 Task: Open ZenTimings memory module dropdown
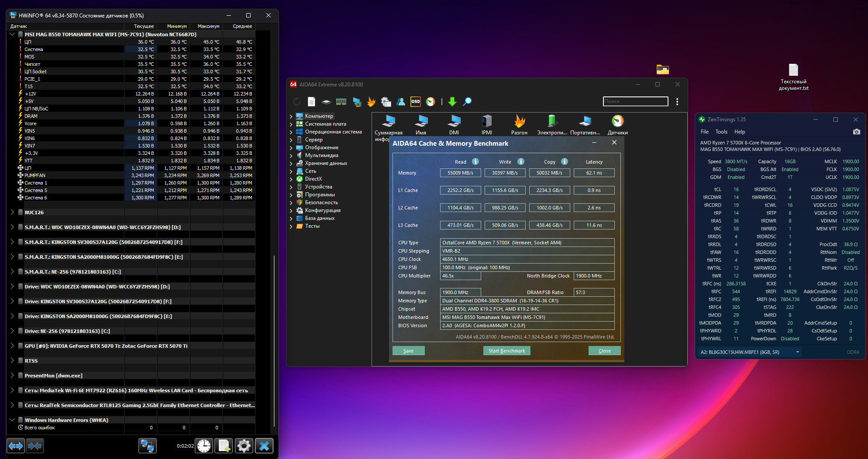[x=797, y=352]
